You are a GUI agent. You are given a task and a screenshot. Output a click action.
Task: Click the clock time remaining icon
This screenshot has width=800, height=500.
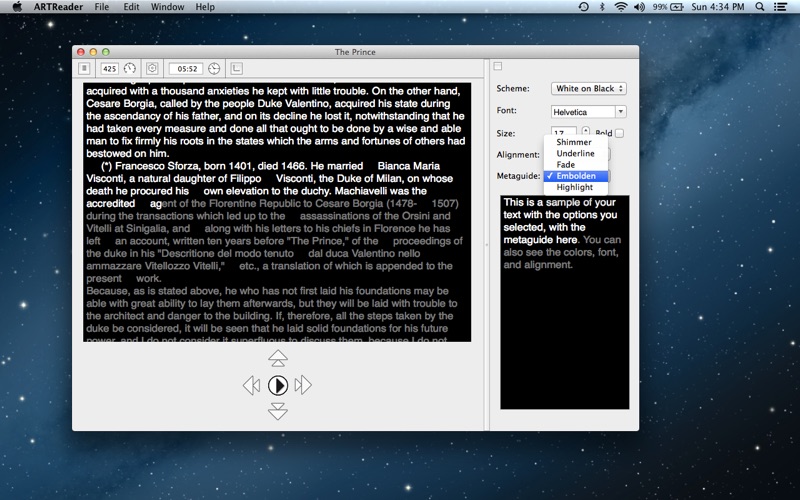tap(214, 68)
